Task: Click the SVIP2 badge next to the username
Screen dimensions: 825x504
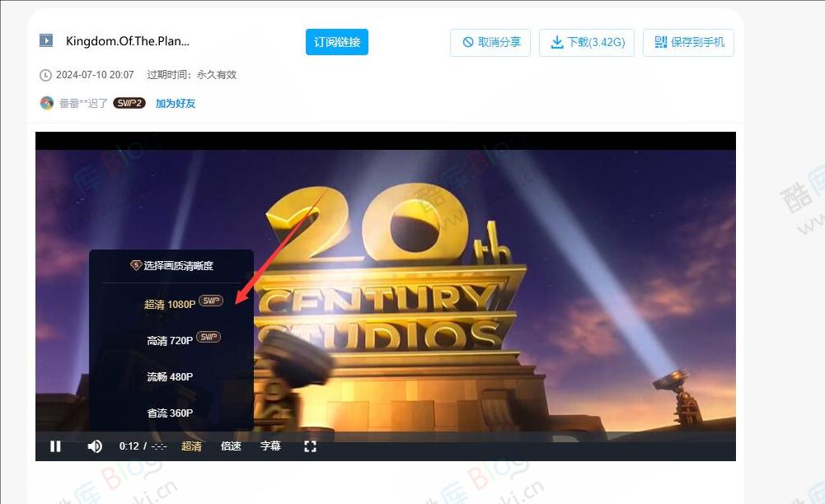Action: coord(129,103)
